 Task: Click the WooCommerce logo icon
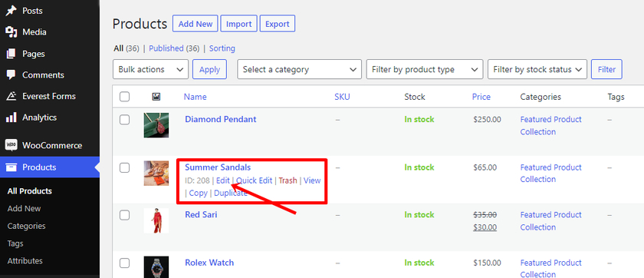point(11,145)
